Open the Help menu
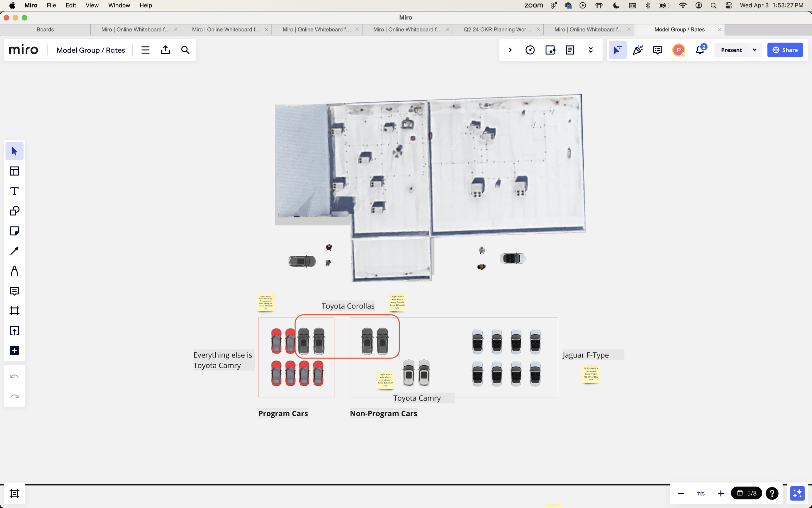 [146, 6]
